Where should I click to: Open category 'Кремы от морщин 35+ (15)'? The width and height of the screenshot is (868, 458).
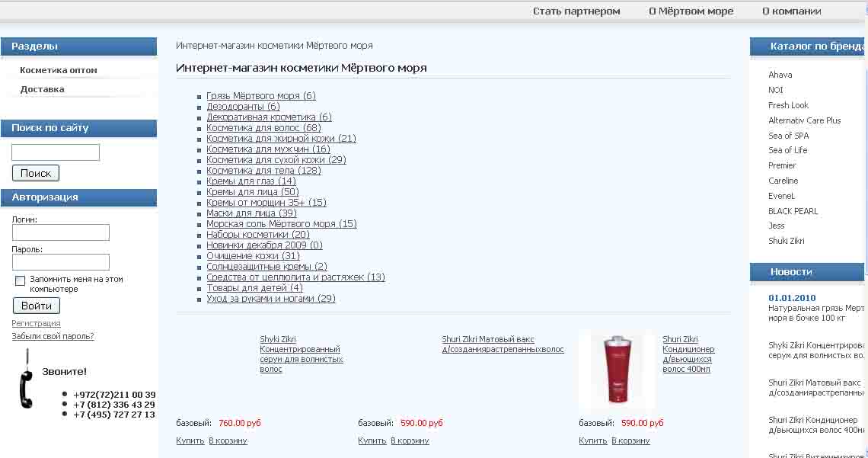(x=266, y=202)
